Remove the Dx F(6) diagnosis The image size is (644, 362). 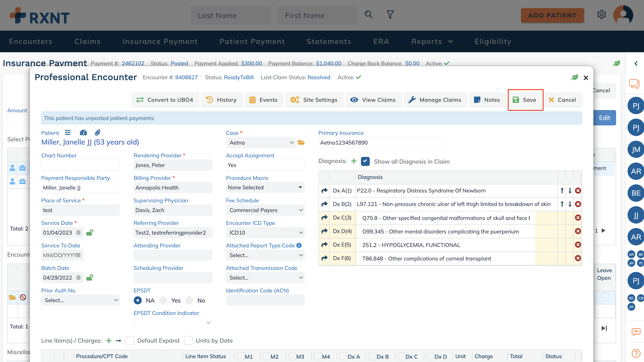click(x=578, y=258)
